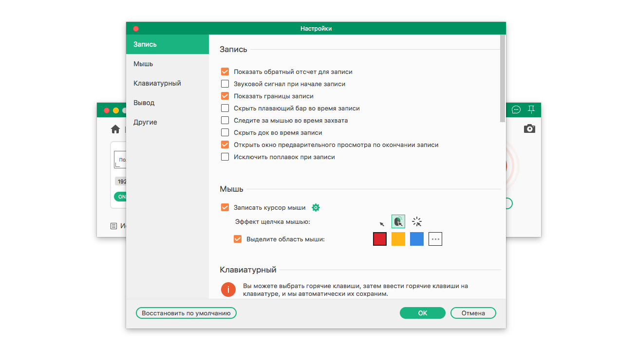The width and height of the screenshot is (636, 364).
Task: Select the mouse-shape click effect icon
Action: point(398,222)
